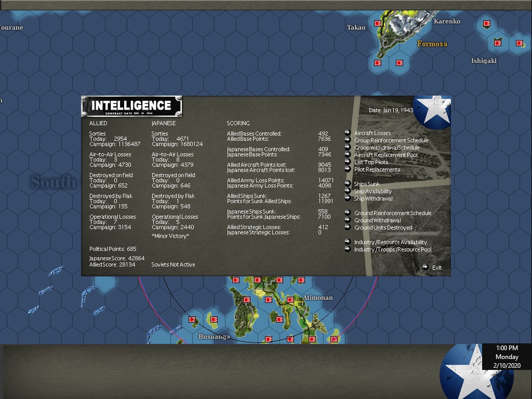
Task: Click the Atimonan map label
Action: (318, 298)
